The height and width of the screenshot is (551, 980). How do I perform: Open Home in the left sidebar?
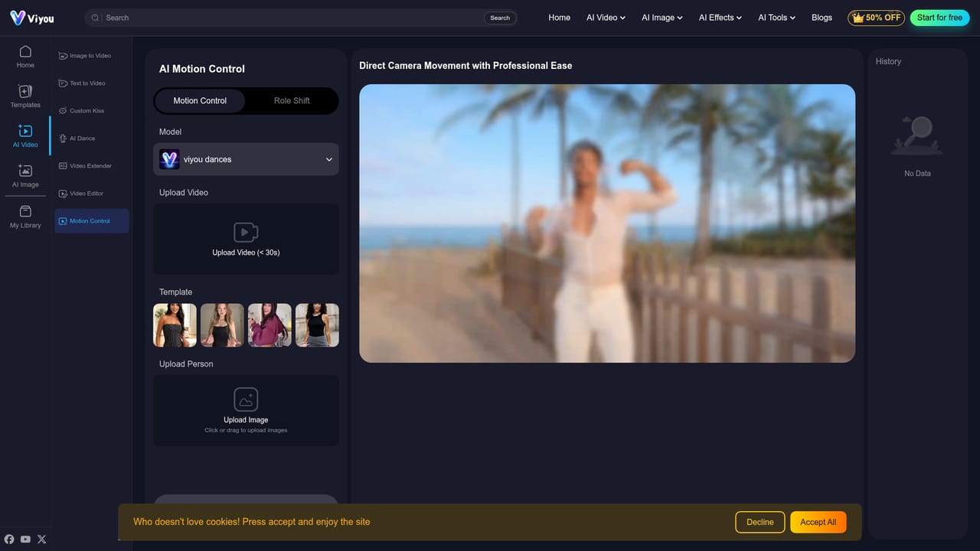pyautogui.click(x=25, y=57)
